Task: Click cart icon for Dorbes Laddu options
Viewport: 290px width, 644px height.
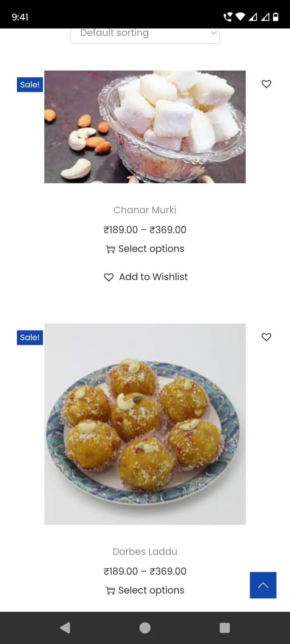Action: 110,591
